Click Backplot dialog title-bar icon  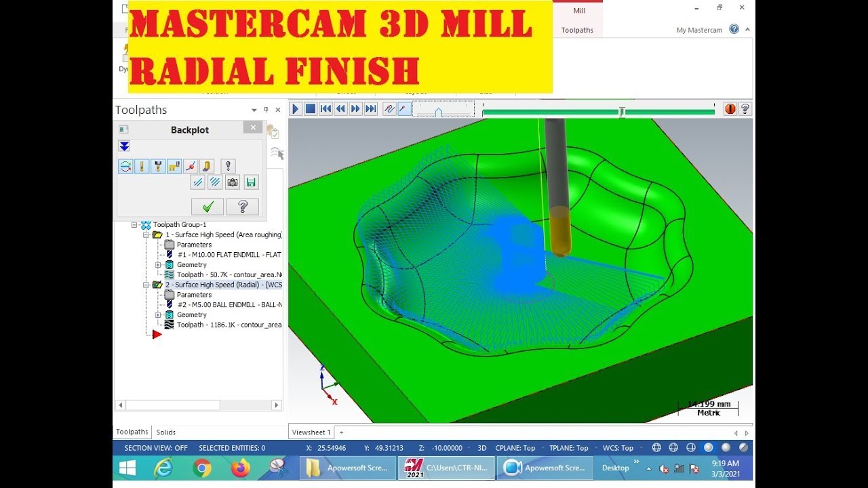[x=123, y=129]
